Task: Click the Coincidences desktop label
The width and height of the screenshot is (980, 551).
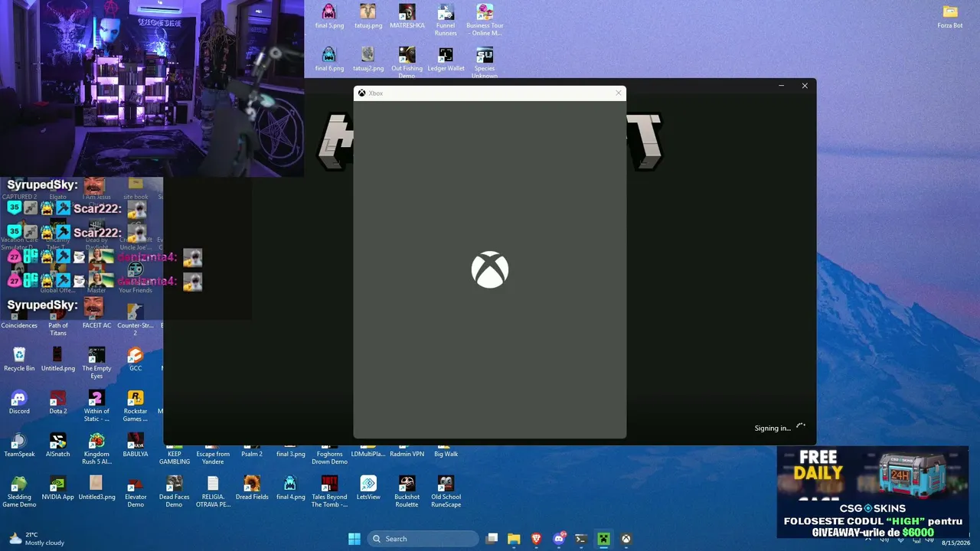Action: pos(19,325)
